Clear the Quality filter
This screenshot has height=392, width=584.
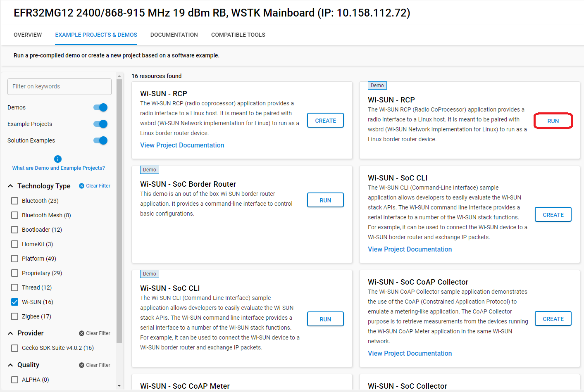(x=94, y=365)
